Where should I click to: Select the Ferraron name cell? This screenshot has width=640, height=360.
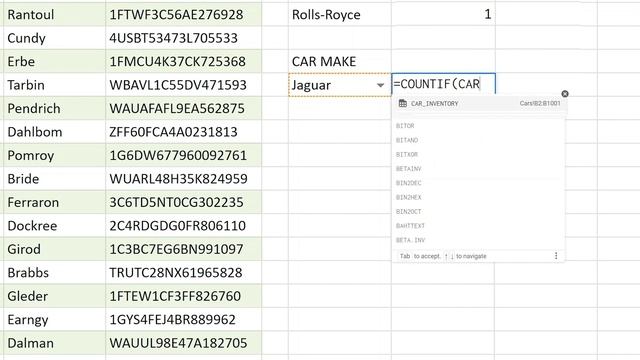point(54,202)
